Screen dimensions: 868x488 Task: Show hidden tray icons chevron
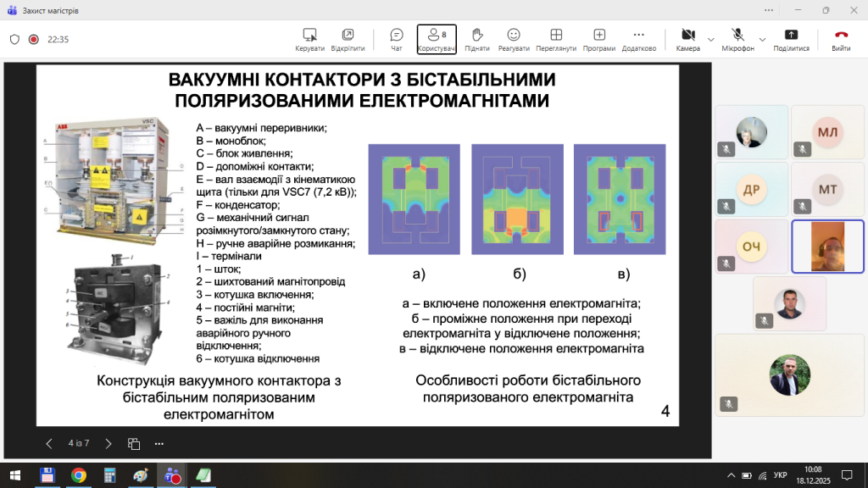732,475
